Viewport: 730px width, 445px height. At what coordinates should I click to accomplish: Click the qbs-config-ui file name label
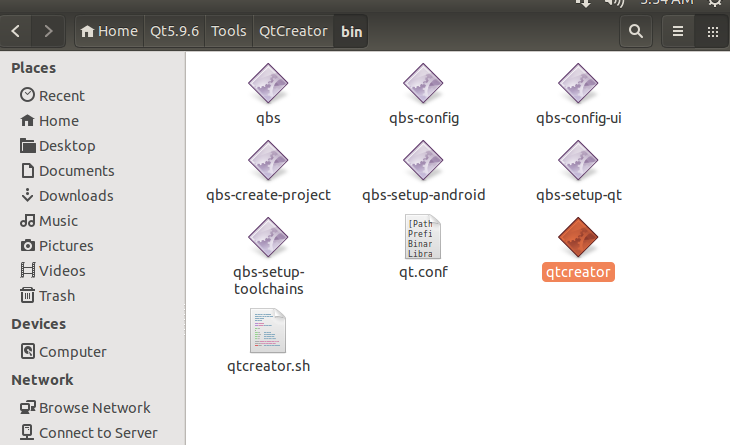[x=579, y=118]
